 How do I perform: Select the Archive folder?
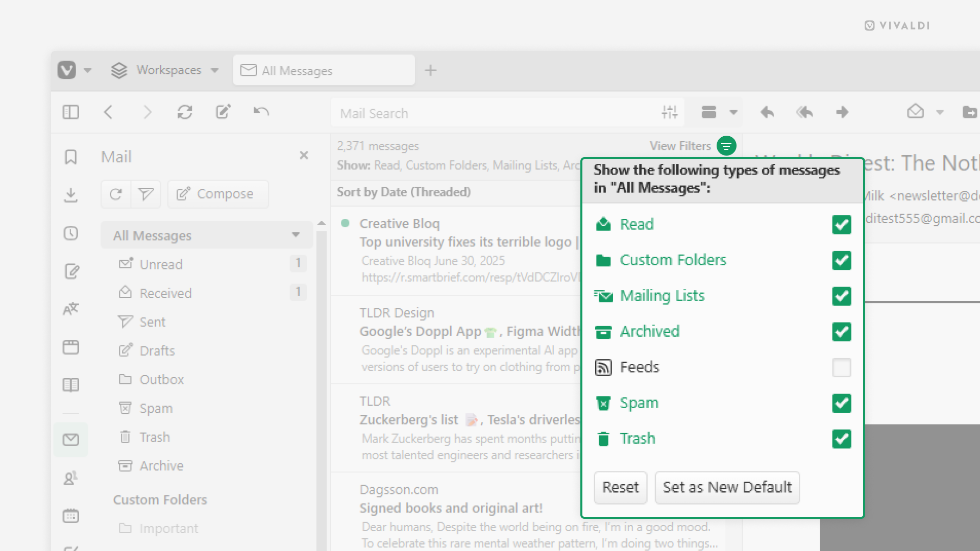207,466
